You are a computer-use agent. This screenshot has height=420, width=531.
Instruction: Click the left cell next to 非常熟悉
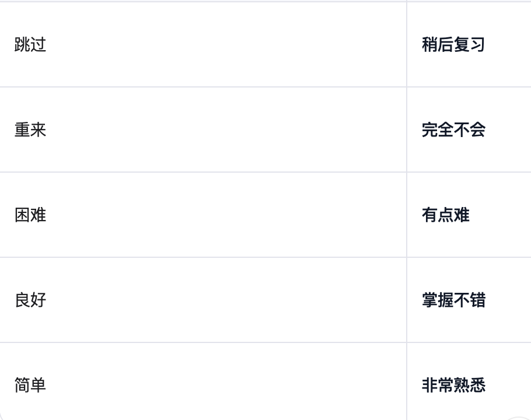pos(30,386)
